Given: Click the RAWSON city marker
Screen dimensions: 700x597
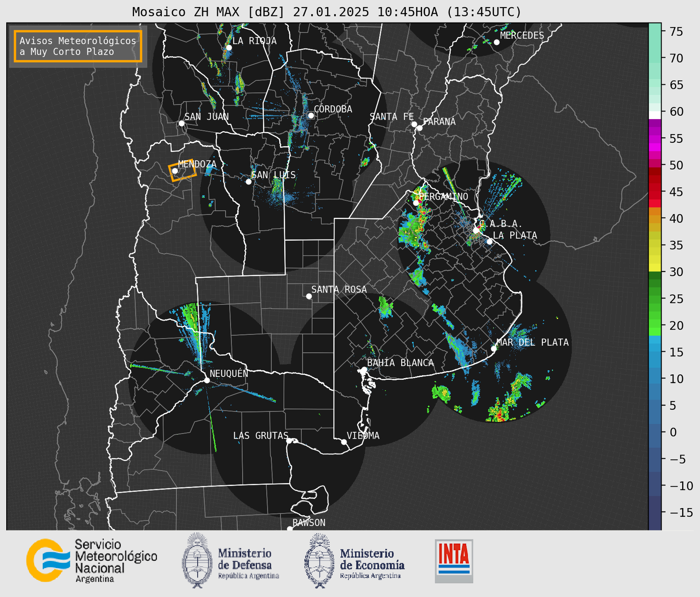Looking at the screenshot, I should click(290, 529).
